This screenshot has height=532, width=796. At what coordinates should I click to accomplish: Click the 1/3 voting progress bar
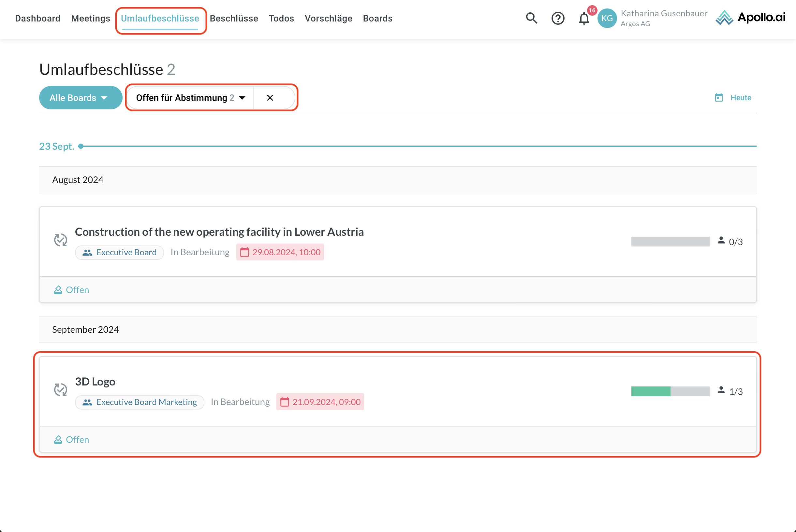[x=670, y=391]
